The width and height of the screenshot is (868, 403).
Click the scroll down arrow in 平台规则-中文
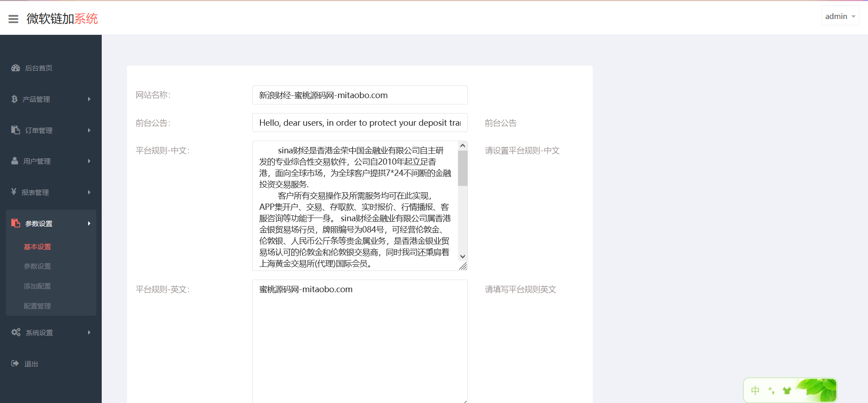click(x=462, y=256)
